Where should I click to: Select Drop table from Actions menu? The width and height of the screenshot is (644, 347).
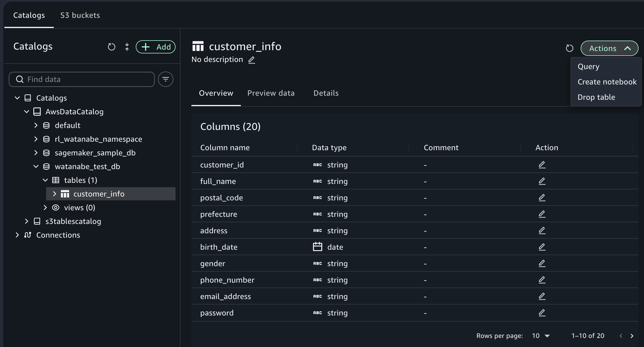click(x=596, y=97)
